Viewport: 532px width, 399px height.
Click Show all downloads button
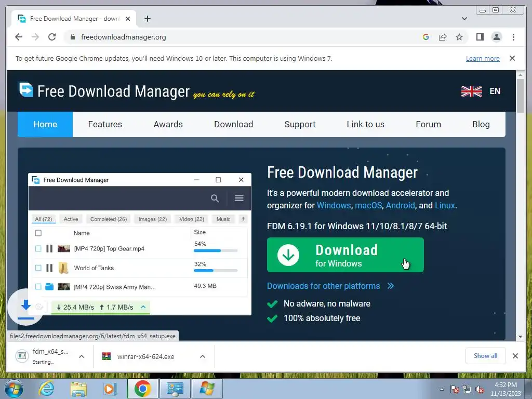(x=486, y=356)
